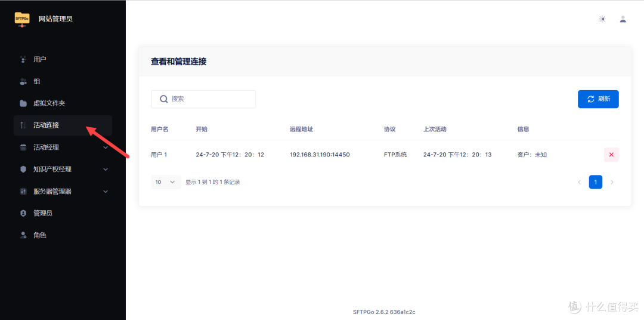Go to page 1 in pagination
This screenshot has width=644, height=320.
[x=596, y=182]
